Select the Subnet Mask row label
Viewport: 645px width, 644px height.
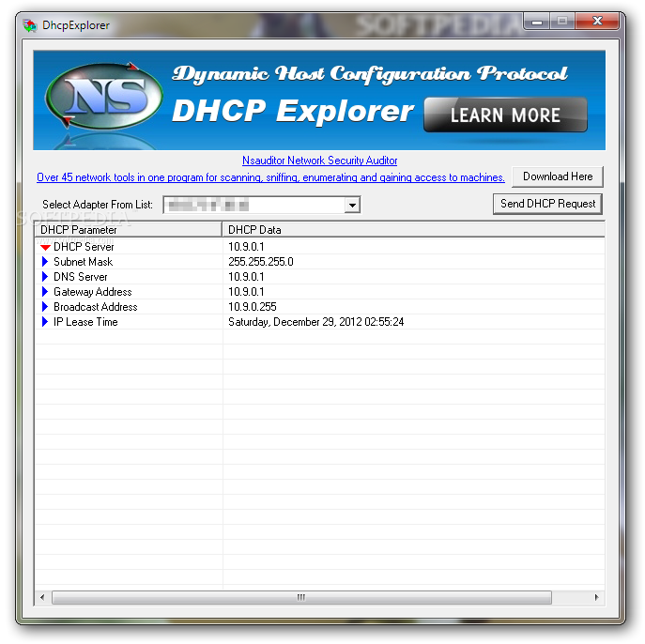84,262
